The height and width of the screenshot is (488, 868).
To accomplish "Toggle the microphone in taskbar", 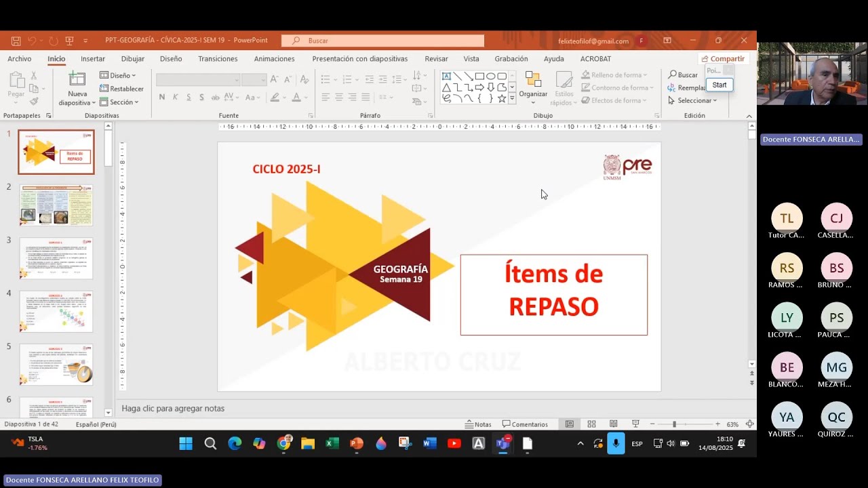I will (616, 444).
